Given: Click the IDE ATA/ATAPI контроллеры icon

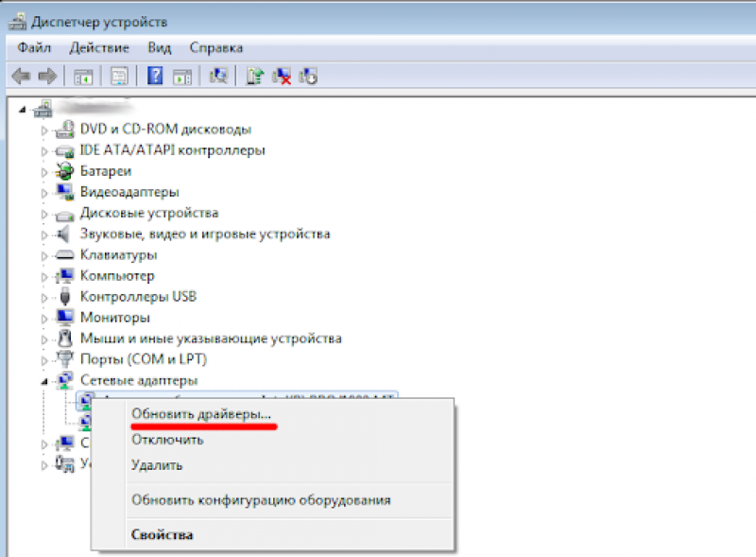Looking at the screenshot, I should pyautogui.click(x=64, y=151).
